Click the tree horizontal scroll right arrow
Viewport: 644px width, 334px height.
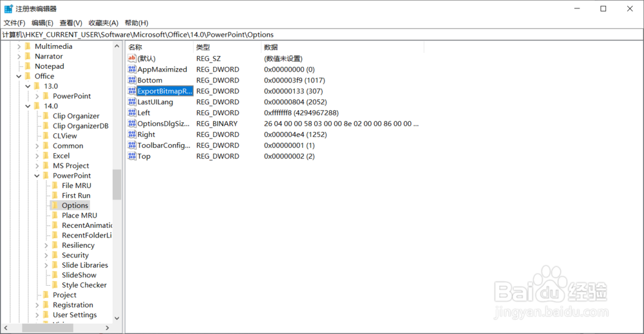108,328
